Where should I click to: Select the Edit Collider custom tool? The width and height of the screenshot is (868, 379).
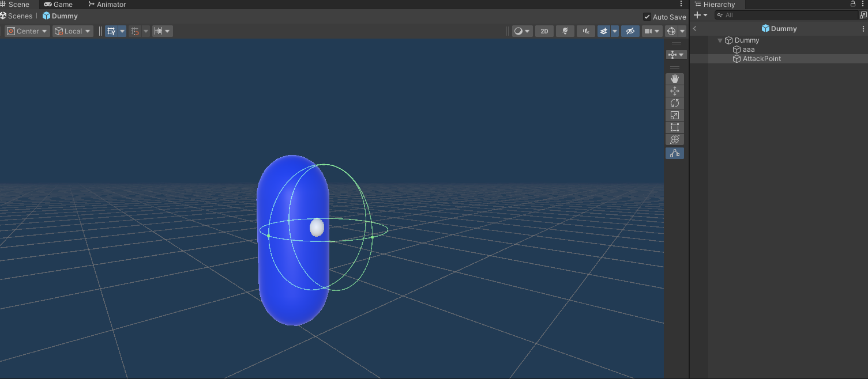tap(675, 153)
